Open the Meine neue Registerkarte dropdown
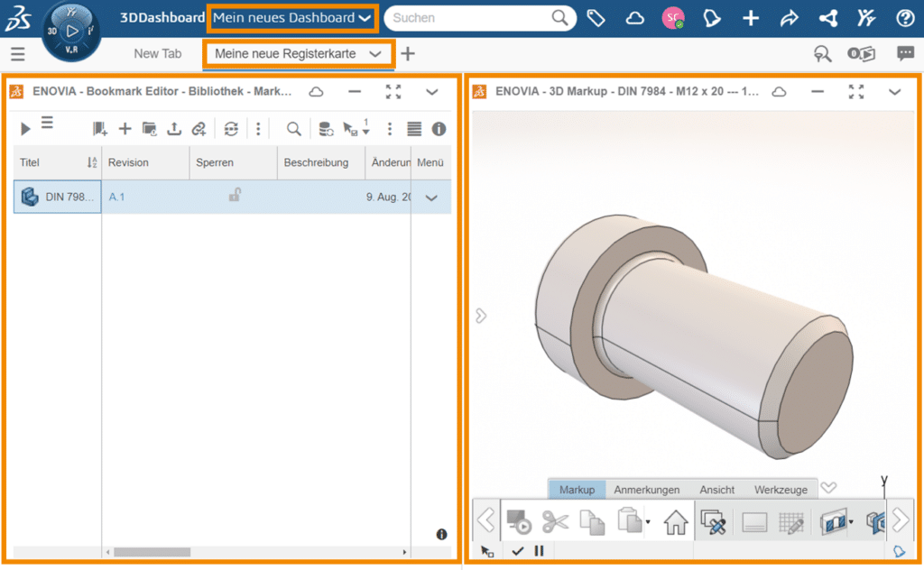This screenshot has width=924, height=570. tap(298, 53)
